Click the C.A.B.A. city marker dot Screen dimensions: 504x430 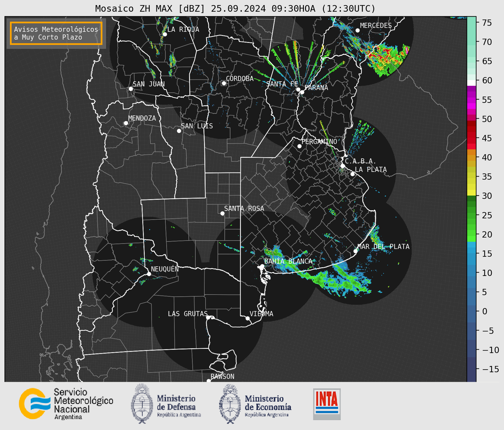click(x=343, y=166)
